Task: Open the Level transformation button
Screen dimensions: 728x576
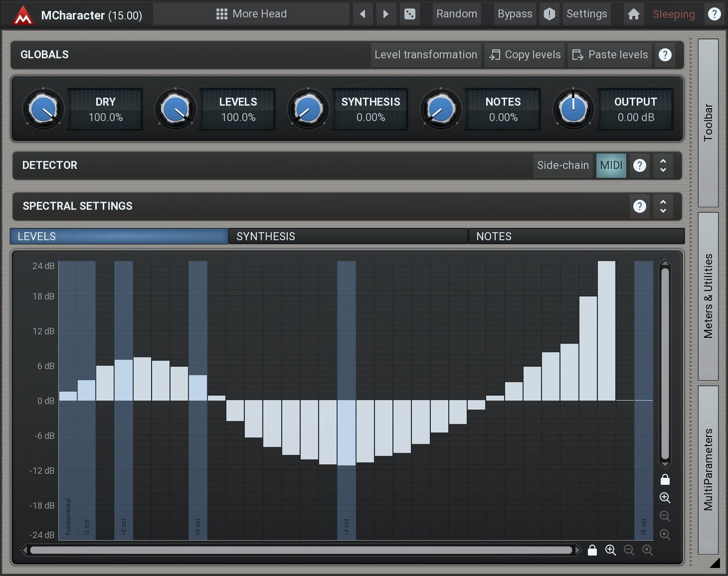Action: (x=426, y=55)
